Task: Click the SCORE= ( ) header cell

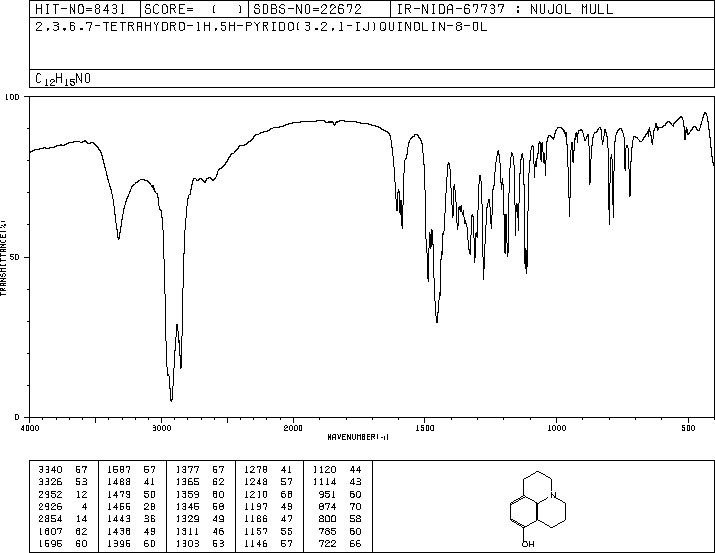Action: tap(194, 9)
